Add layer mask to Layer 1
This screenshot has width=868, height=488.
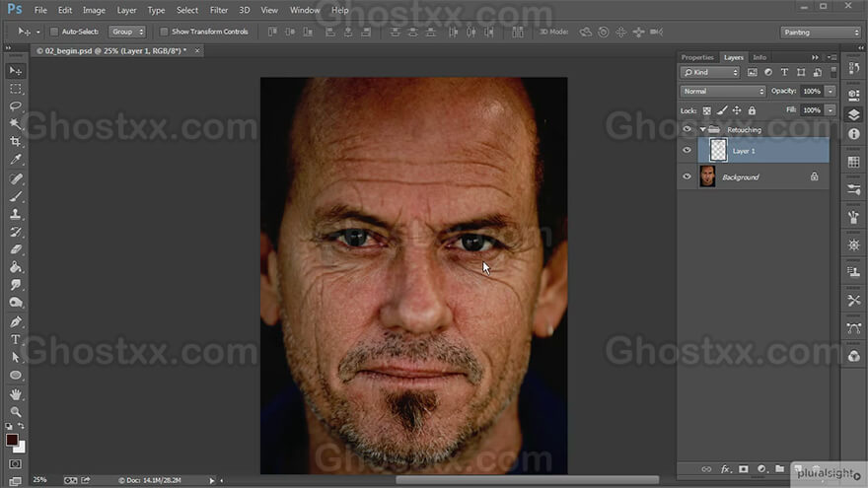[744, 469]
